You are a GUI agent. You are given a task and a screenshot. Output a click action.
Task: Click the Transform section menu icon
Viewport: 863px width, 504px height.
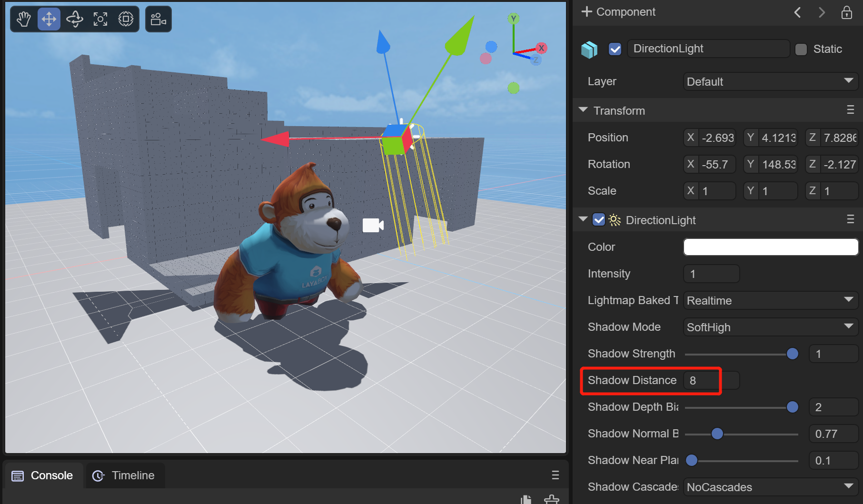[x=850, y=110]
